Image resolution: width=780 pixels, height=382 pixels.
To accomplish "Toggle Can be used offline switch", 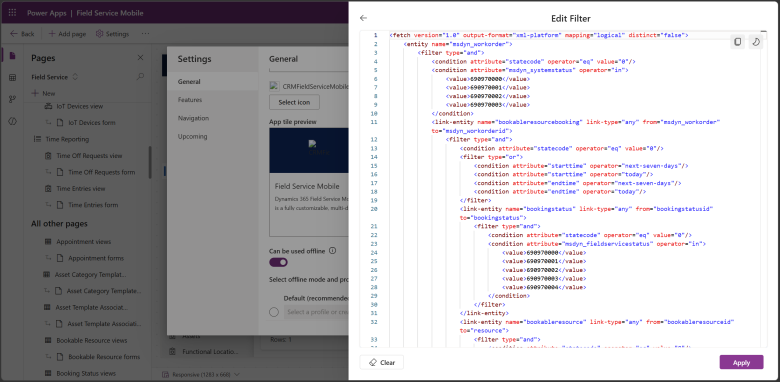I will pos(279,262).
